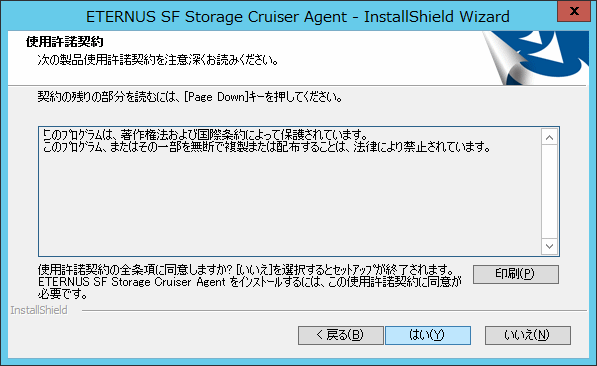Click the license scrollbar track
Screen dimensions: 597x366
coord(549,192)
